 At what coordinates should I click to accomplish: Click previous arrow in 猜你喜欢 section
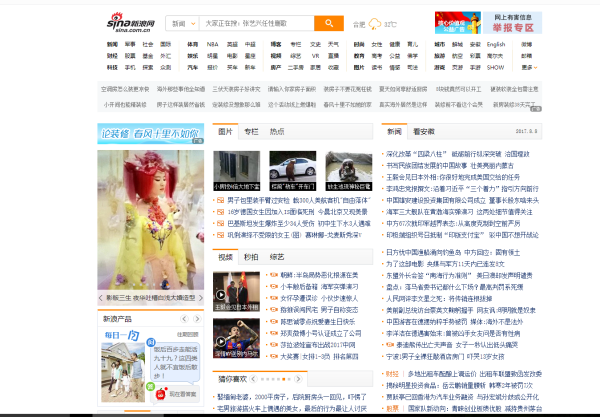pos(253,379)
